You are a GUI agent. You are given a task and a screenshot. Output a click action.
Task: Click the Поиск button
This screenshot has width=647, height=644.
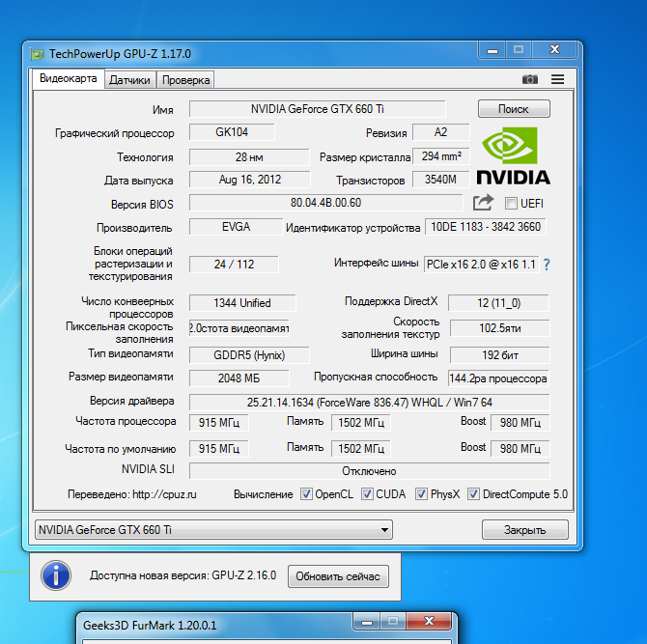tap(513, 109)
